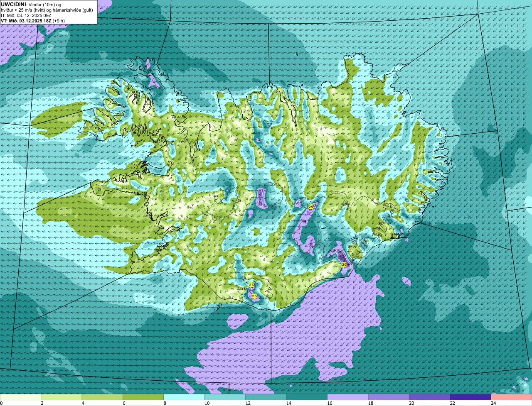Image resolution: width=532 pixels, height=406 pixels.
Task: Click the pale yellow 0–2 m/s legend swatch
Action: pos(21,397)
